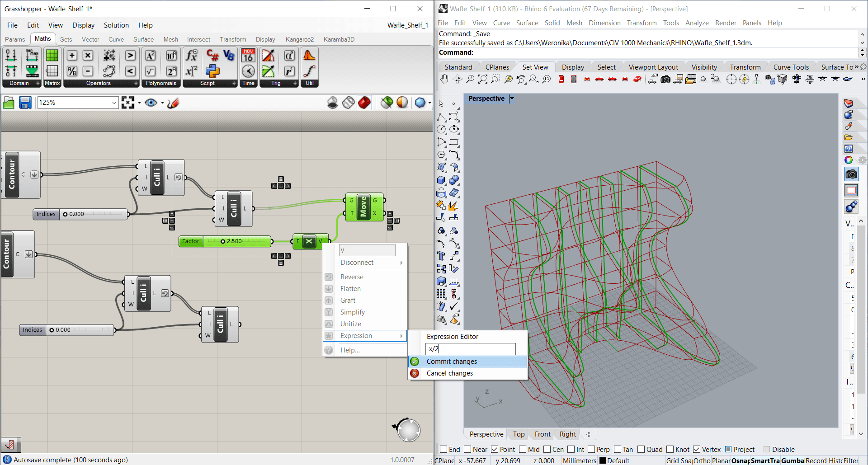
Task: Click the Zoom Extents icon in Grasshopper
Action: [128, 103]
